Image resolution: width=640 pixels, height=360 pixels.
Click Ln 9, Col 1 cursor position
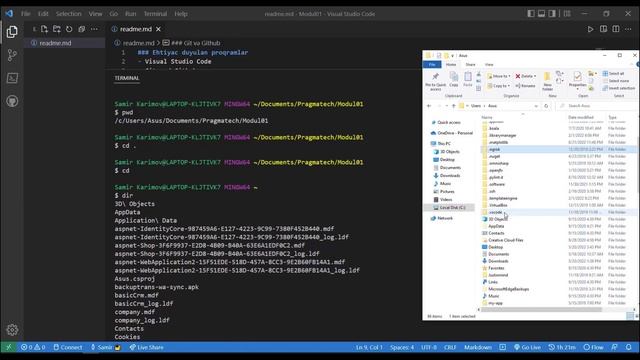point(369,347)
